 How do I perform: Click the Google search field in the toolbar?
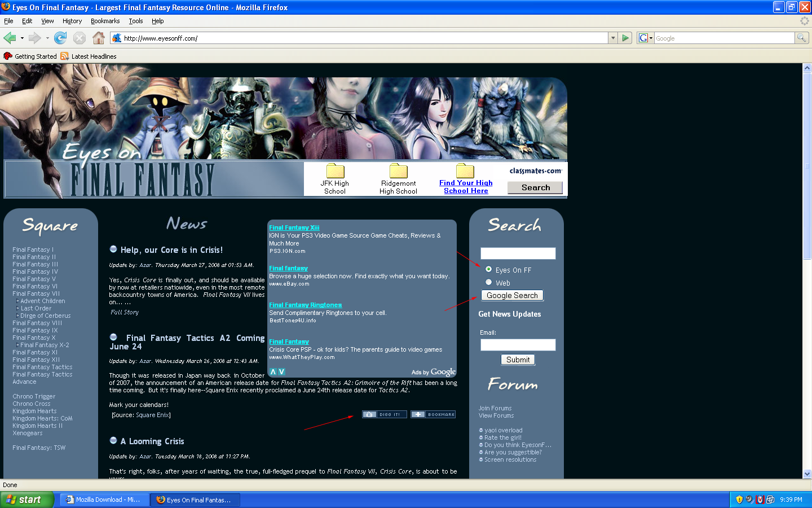(x=724, y=38)
